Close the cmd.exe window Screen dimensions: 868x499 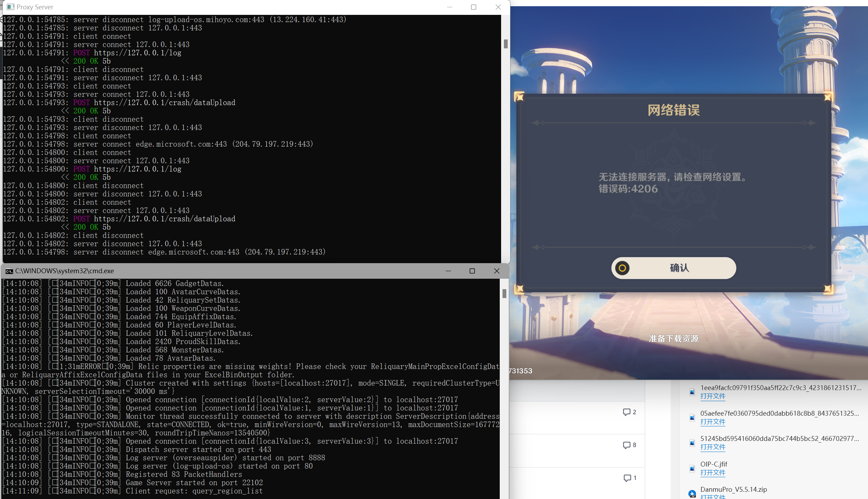click(x=497, y=271)
